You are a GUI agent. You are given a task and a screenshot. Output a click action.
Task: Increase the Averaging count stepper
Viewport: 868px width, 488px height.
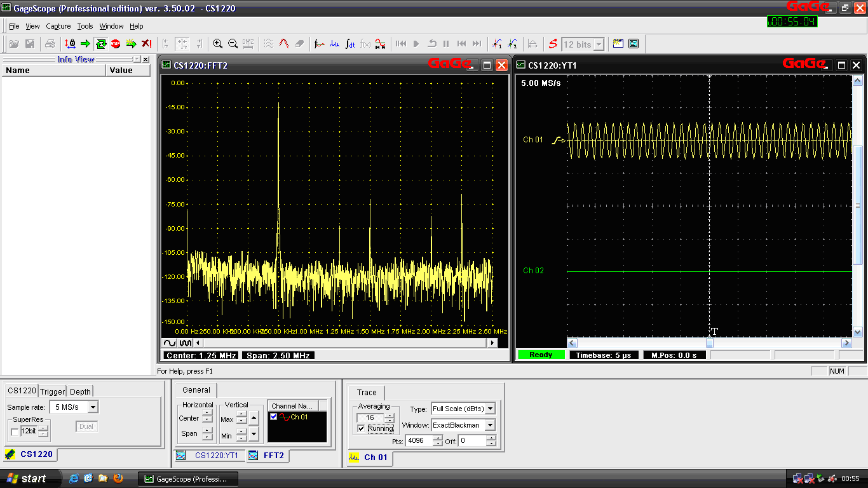(390, 415)
